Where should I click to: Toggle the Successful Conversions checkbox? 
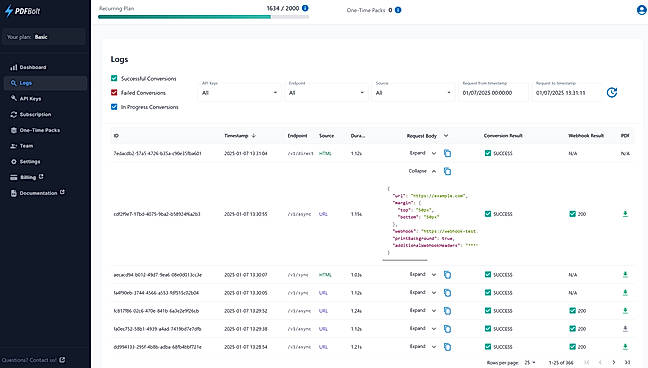[114, 78]
